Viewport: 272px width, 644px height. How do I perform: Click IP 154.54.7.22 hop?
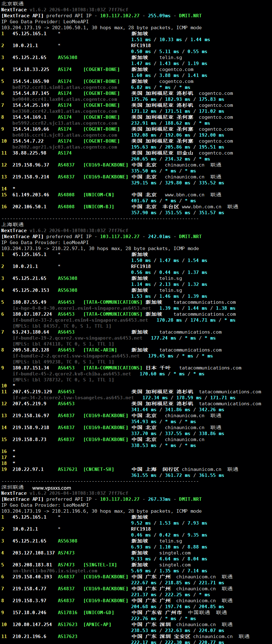[28, 141]
